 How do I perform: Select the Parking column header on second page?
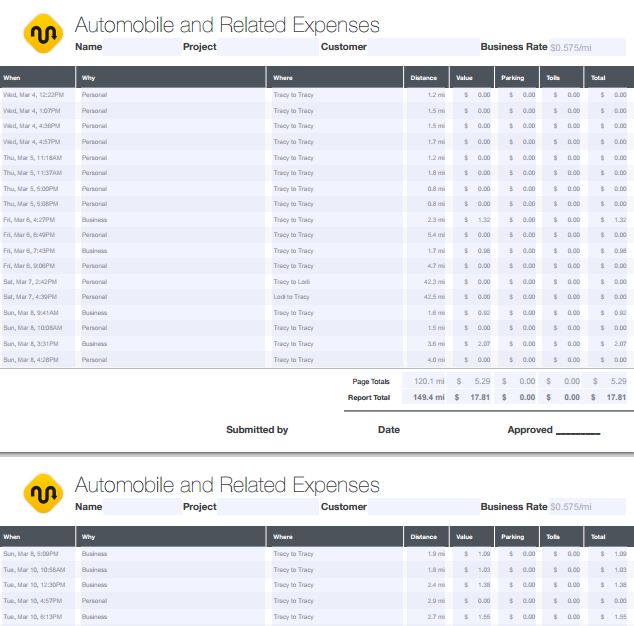[512, 537]
